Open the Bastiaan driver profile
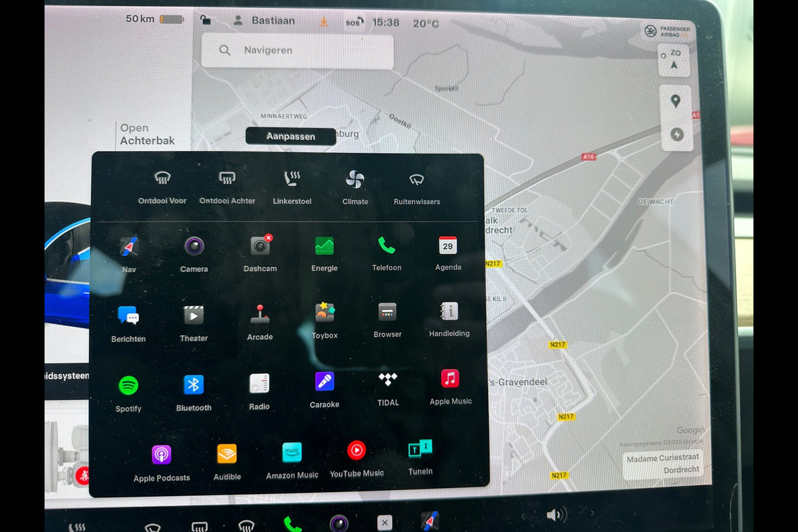Screen dimensions: 798x532 tap(264, 21)
